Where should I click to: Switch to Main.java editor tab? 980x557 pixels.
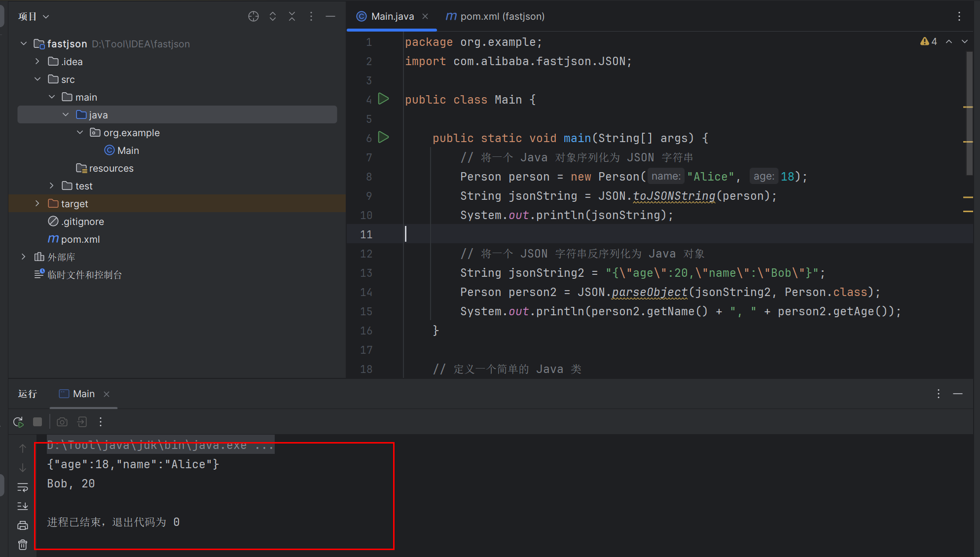(x=392, y=16)
